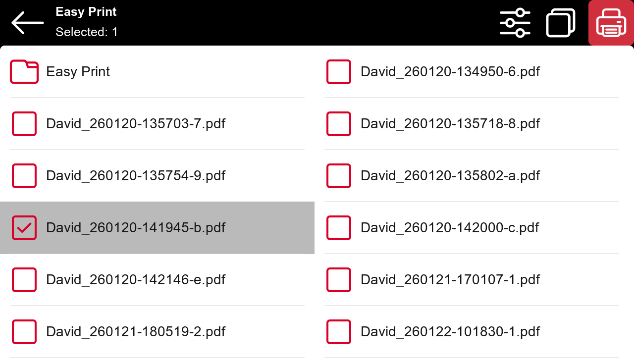
Task: Check the box for David_260120-142146-e.pdf
Action: (24, 280)
